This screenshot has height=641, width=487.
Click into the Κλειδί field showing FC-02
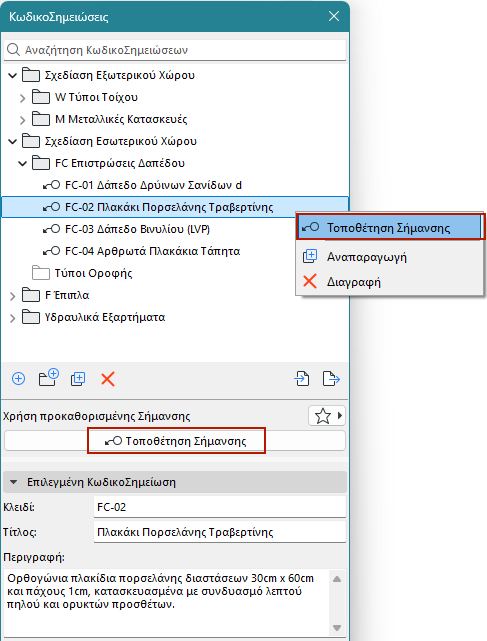(220, 507)
